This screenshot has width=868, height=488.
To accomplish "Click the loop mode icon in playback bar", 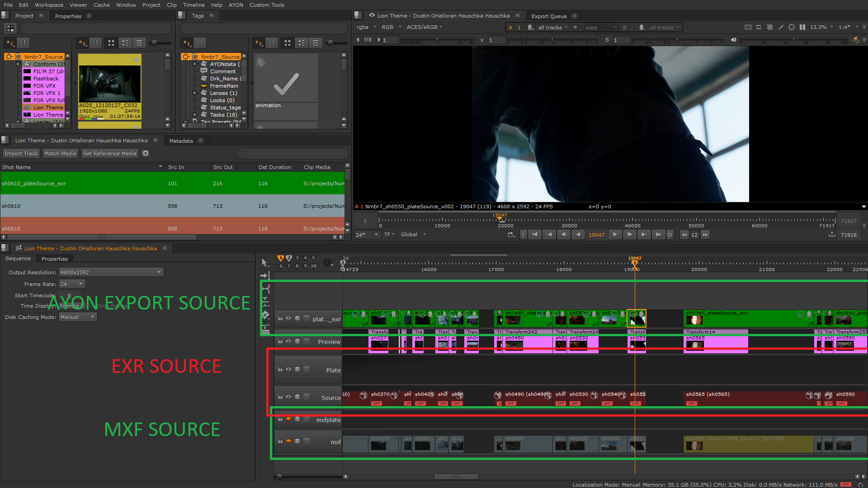I will pos(511,235).
